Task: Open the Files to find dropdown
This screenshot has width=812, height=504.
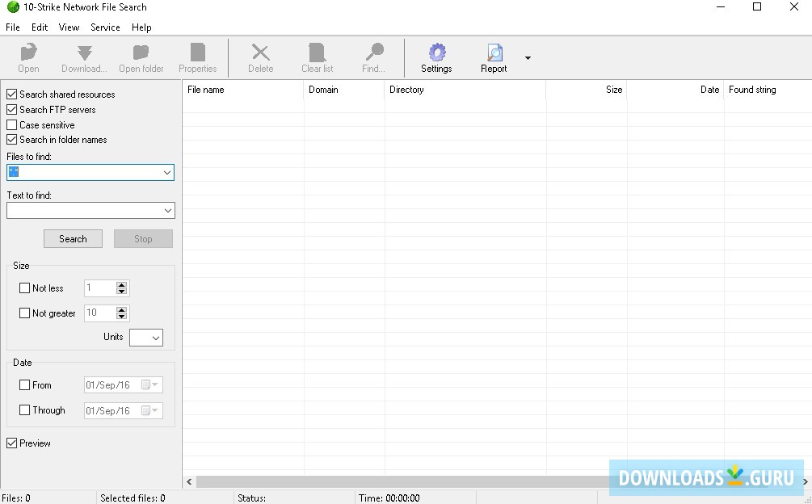Action: point(167,172)
